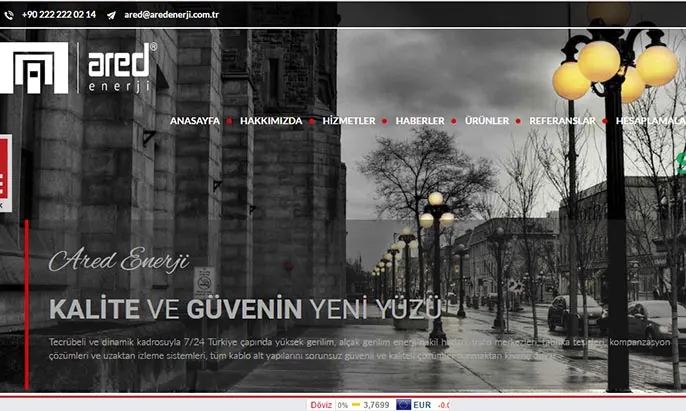Open the REFERANSLAR menu item
Screen dimensions: 686x411
point(562,120)
